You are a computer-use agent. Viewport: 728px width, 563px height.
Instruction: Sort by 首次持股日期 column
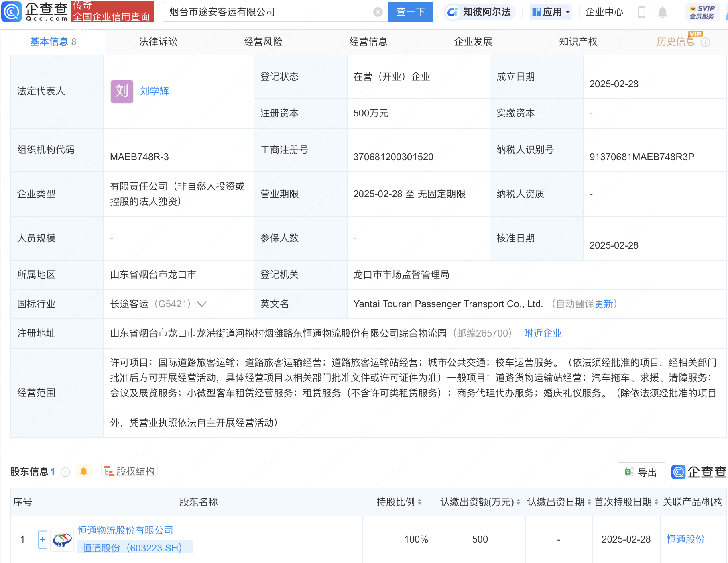tap(656, 502)
